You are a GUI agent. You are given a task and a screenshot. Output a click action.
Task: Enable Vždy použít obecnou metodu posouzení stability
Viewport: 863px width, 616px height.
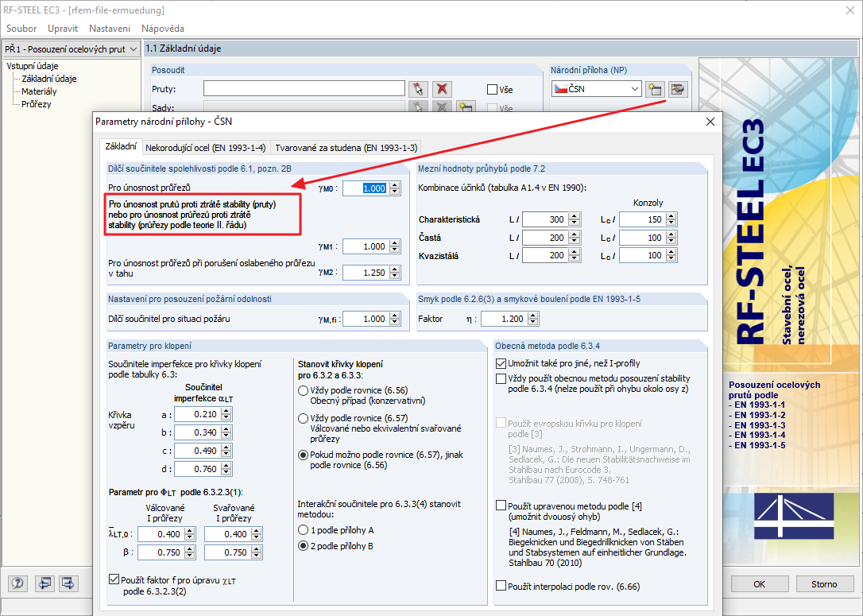pos(501,378)
